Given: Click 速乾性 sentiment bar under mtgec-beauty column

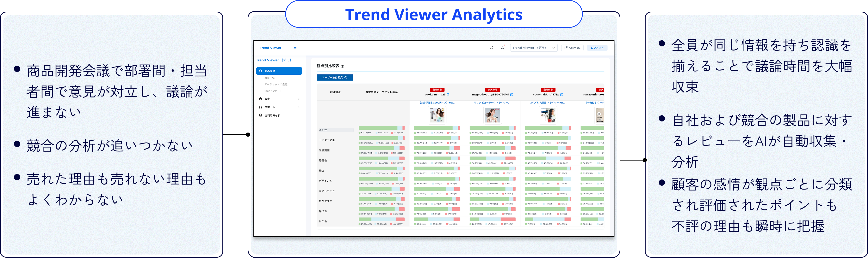Looking at the screenshot, I should coord(492,128).
